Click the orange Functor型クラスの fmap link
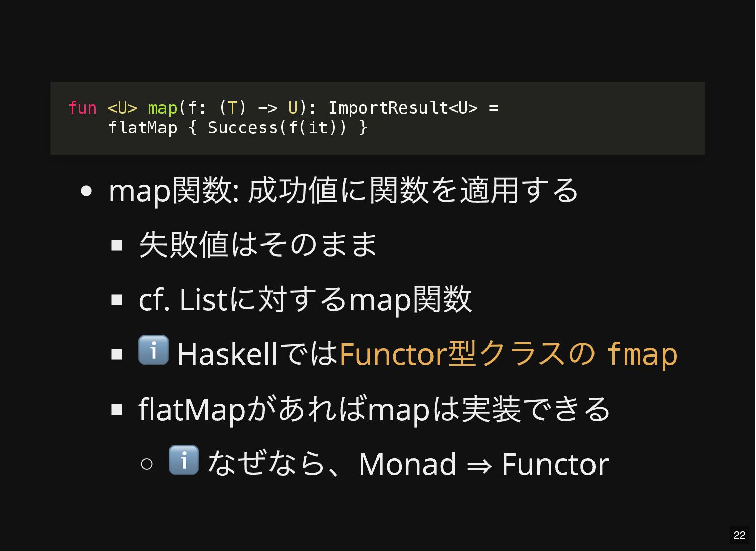This screenshot has width=756, height=551. pyautogui.click(x=508, y=354)
